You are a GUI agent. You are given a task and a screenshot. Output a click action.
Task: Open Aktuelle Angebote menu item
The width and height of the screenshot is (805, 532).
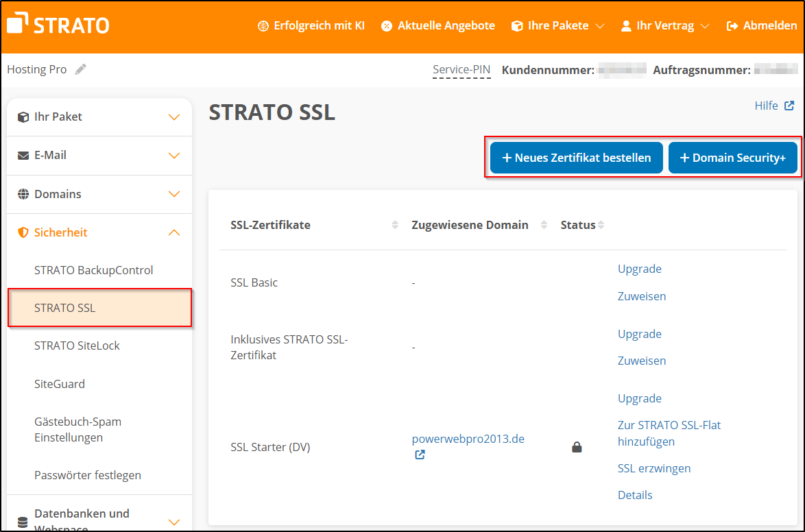click(438, 25)
